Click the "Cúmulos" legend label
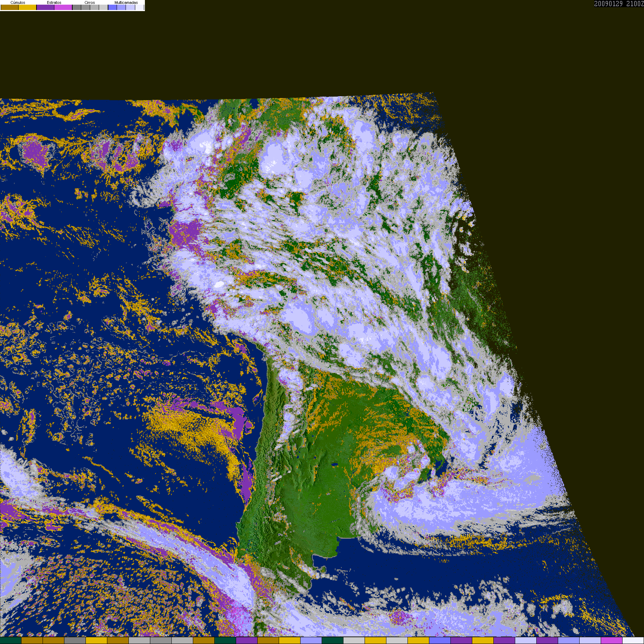 click(x=18, y=3)
